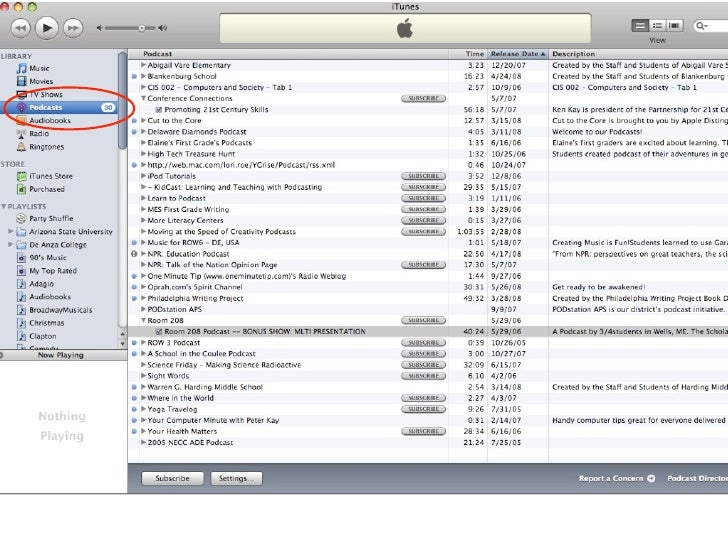Subscribe to NPR: Talk of the Nation
Screen dimensions: 728x546
[x=423, y=265]
